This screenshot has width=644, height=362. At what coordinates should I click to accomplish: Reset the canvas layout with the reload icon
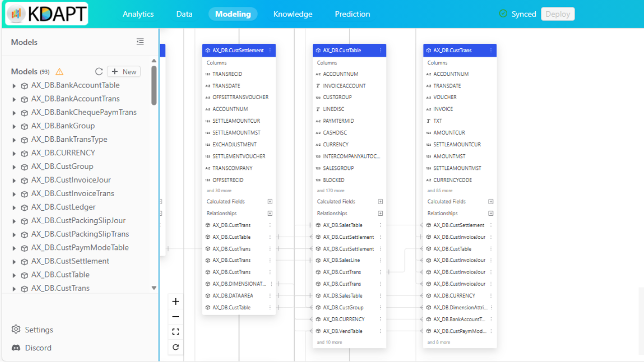pyautogui.click(x=176, y=347)
